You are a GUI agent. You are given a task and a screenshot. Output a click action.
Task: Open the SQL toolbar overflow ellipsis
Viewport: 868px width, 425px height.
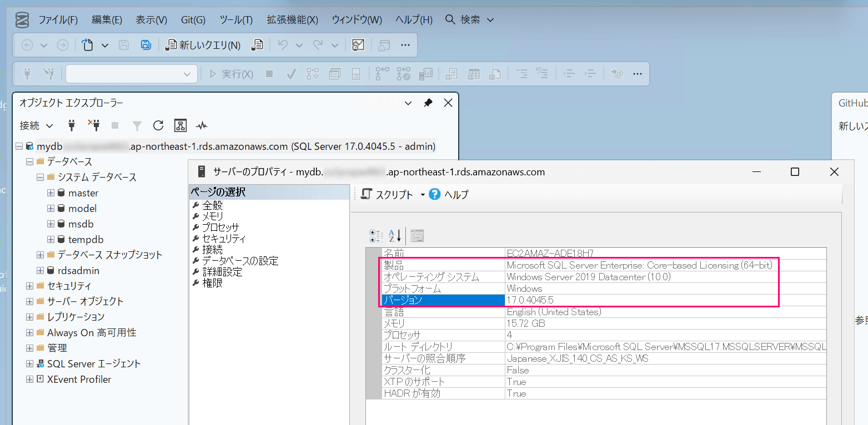pyautogui.click(x=638, y=74)
